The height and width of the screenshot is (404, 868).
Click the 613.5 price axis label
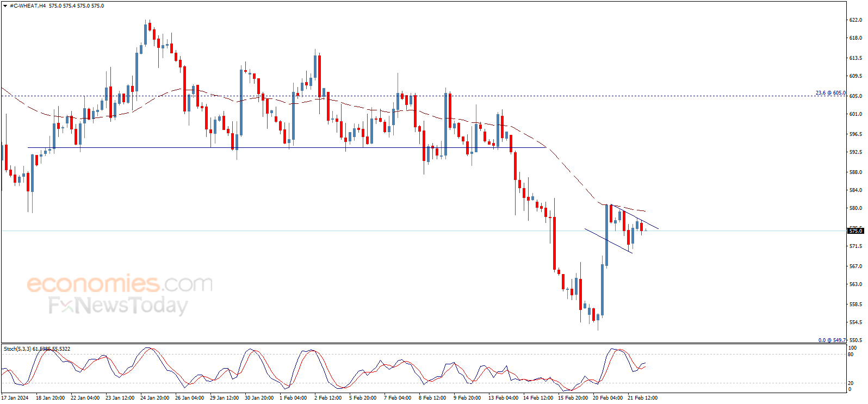point(855,58)
